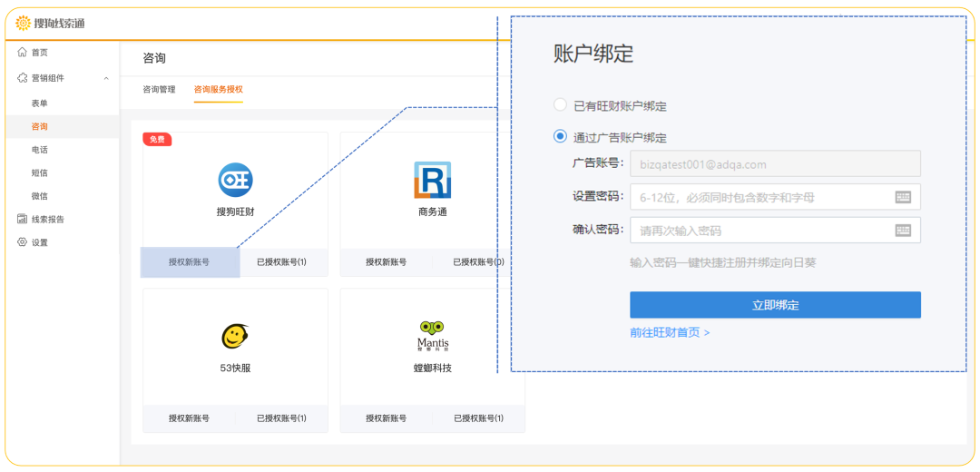The width and height of the screenshot is (980, 472).
Task: Click 授权新账号 under 螳螂科技
Action: click(387, 418)
